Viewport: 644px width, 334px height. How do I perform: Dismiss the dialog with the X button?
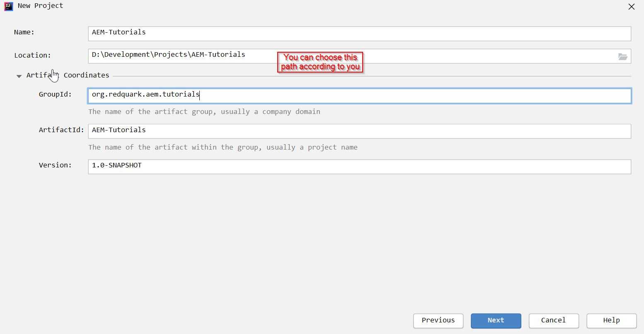click(631, 7)
